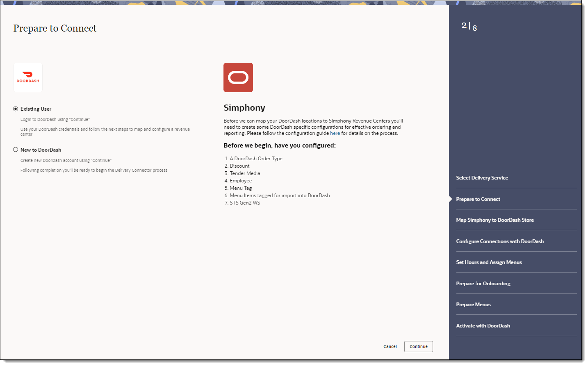
Task: Click 'Before we begin, have you configured:' text
Action: (280, 145)
